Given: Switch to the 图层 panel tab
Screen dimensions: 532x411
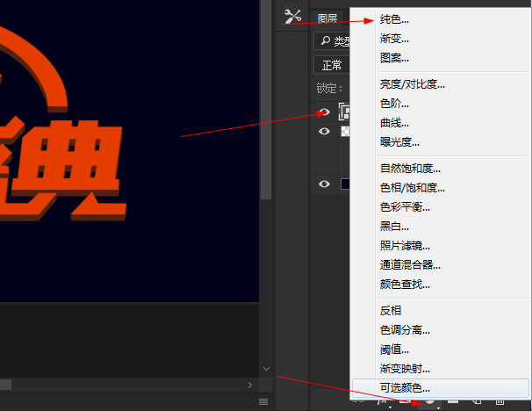Looking at the screenshot, I should 327,18.
